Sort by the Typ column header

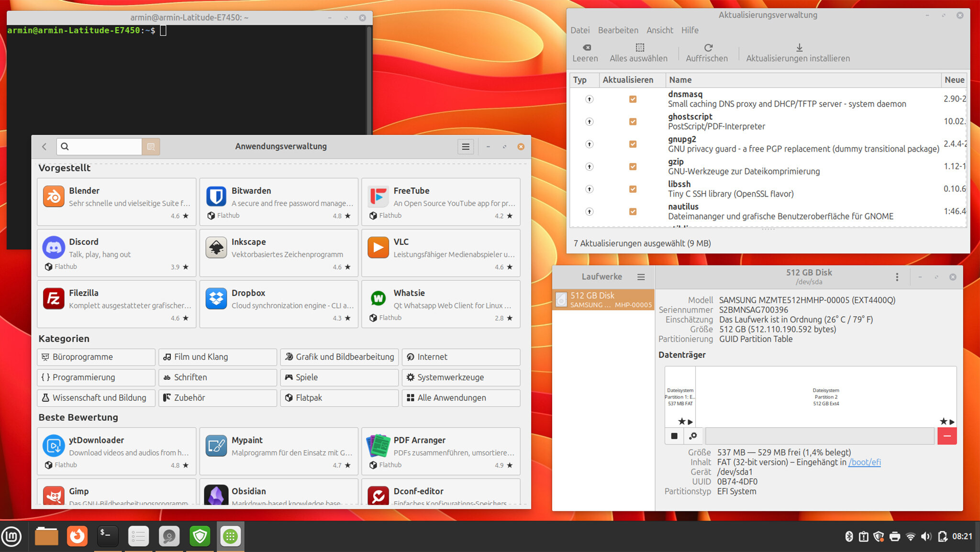click(x=584, y=80)
